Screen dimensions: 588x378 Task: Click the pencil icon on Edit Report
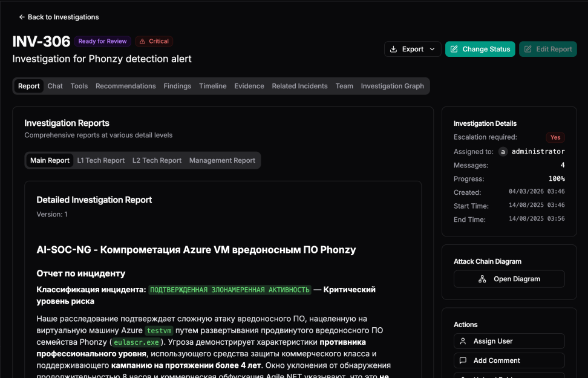pos(528,49)
